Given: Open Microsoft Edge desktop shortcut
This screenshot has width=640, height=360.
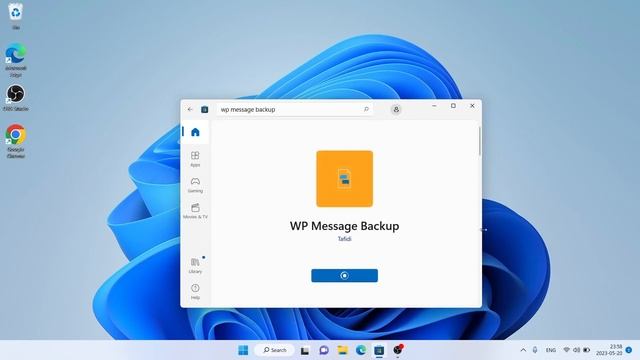Looking at the screenshot, I should (x=16, y=60).
